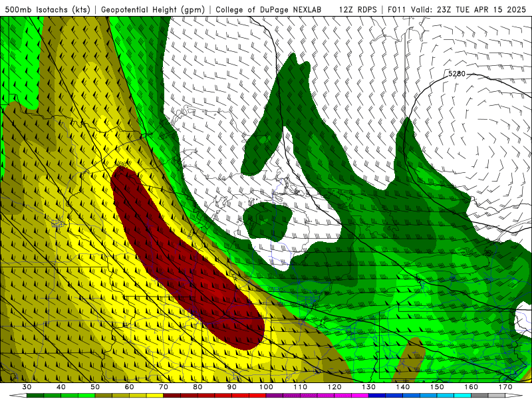Image resolution: width=532 pixels, height=399 pixels.
Task: Click the dark blue swatch right of 130
Action: (377, 396)
